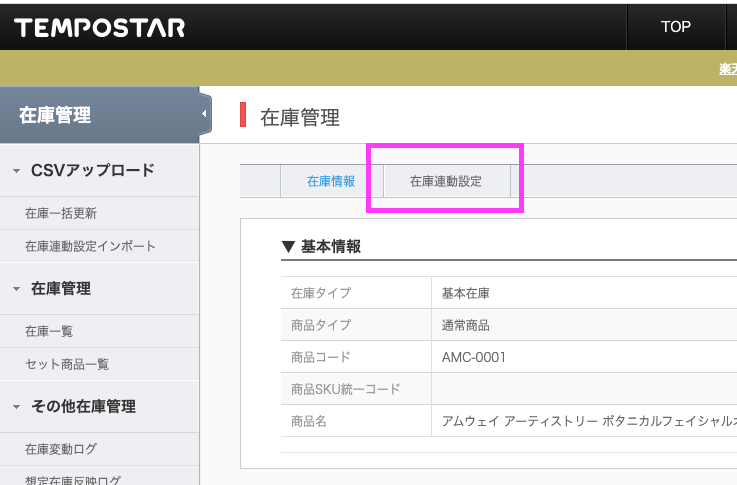The width and height of the screenshot is (737, 485).
Task: Collapse the sidebar using the arrow handle
Action: 205,115
